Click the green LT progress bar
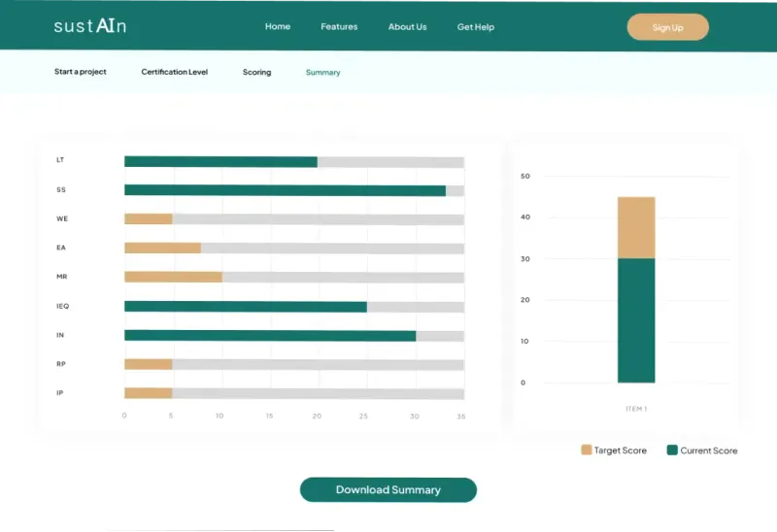 tap(220, 161)
